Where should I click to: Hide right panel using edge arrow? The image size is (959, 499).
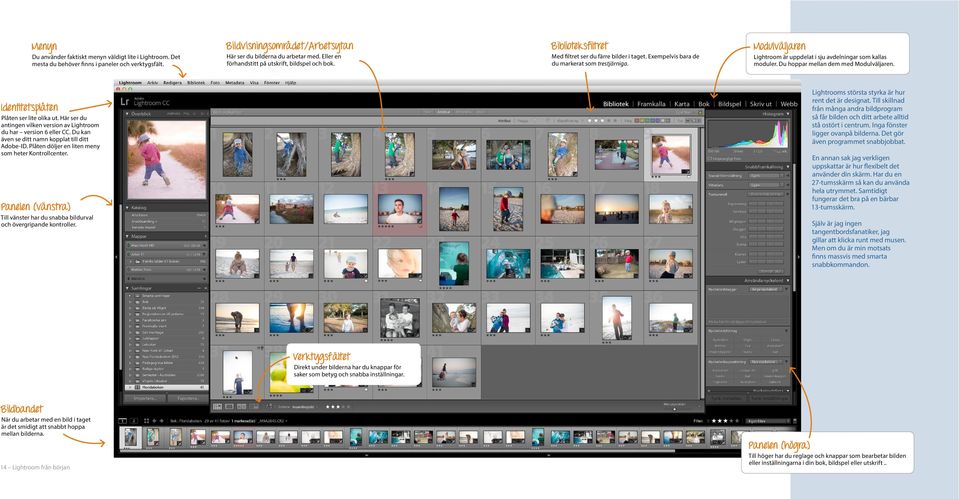pyautogui.click(x=798, y=257)
